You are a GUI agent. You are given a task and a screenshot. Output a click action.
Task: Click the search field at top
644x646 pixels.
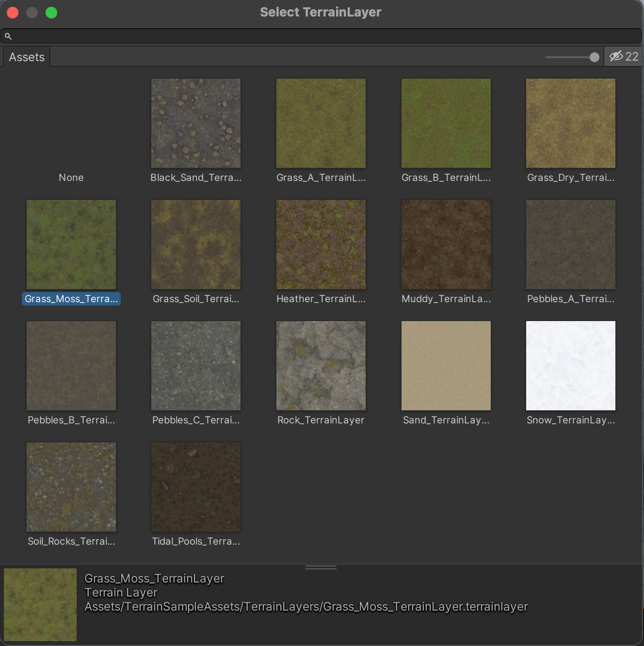tap(325, 36)
